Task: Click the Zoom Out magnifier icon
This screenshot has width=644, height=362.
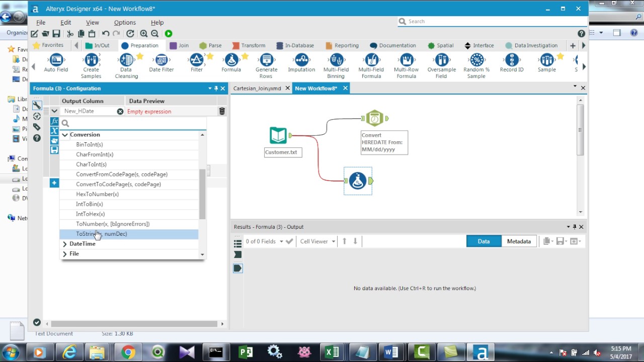Action: coord(155,34)
